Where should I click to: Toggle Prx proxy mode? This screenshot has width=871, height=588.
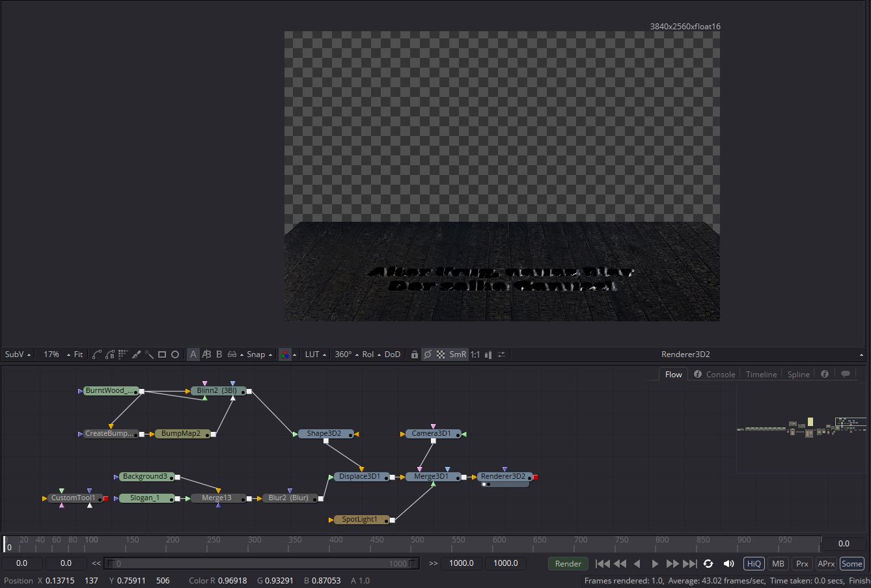pos(802,564)
